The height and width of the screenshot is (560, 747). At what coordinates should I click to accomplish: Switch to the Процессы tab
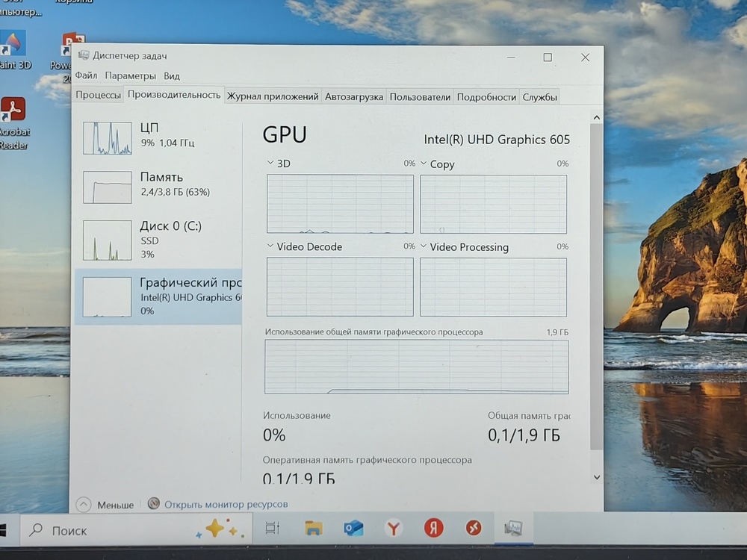98,96
